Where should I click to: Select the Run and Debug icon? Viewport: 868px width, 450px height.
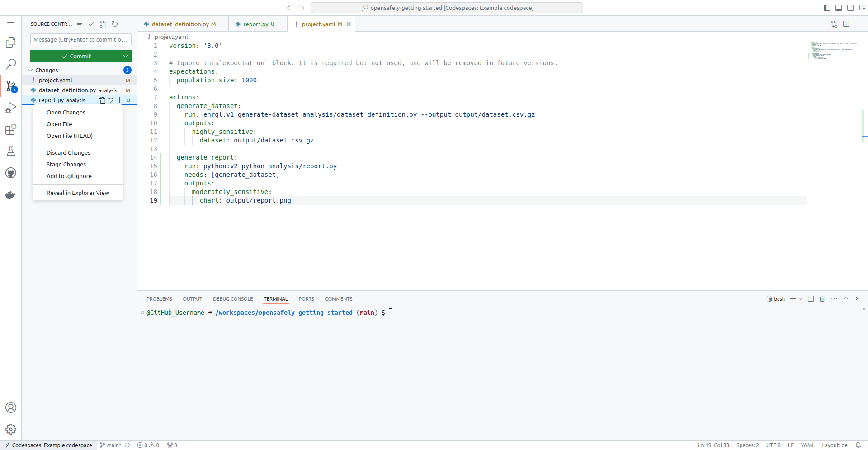click(11, 108)
